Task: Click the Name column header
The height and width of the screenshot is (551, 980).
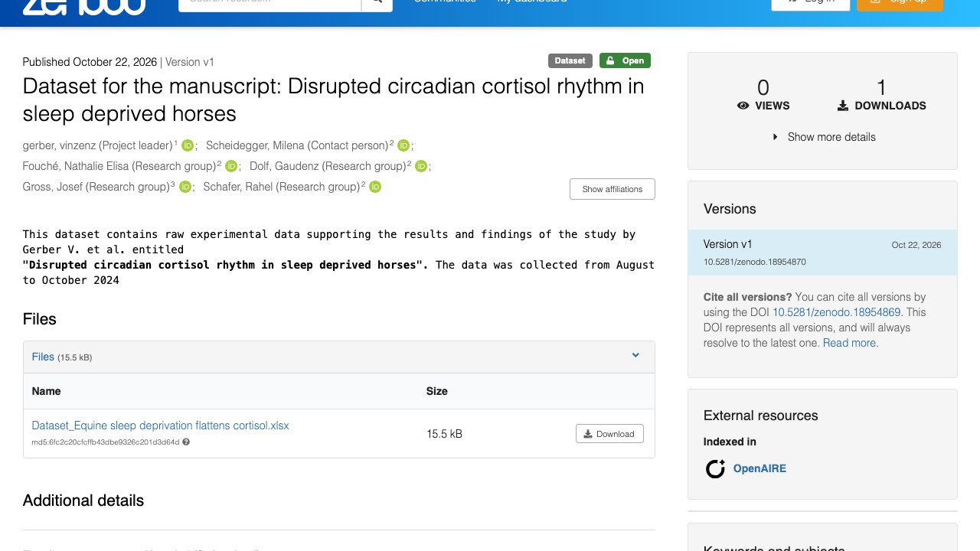Action: coord(46,391)
